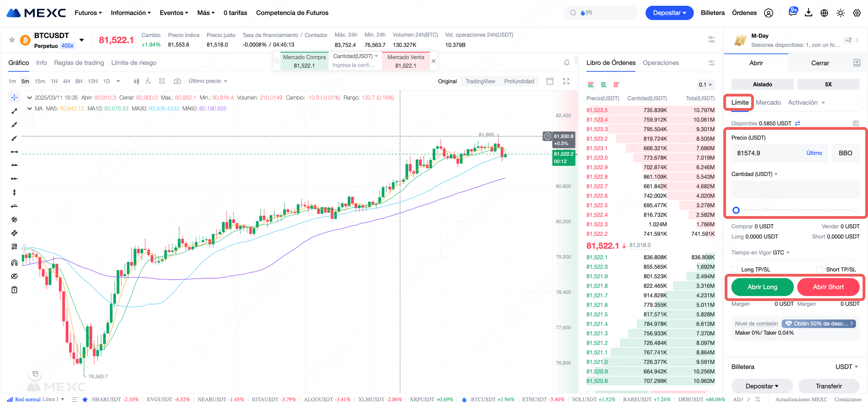Viewport: 868px width, 405px height.
Task: Click the price alert bell icon
Action: click(566, 63)
